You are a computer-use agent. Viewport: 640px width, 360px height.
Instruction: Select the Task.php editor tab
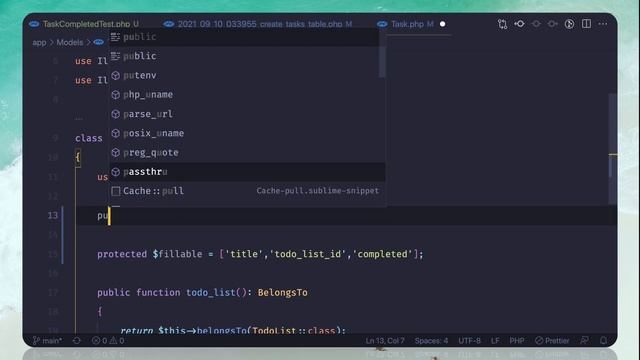coord(411,24)
